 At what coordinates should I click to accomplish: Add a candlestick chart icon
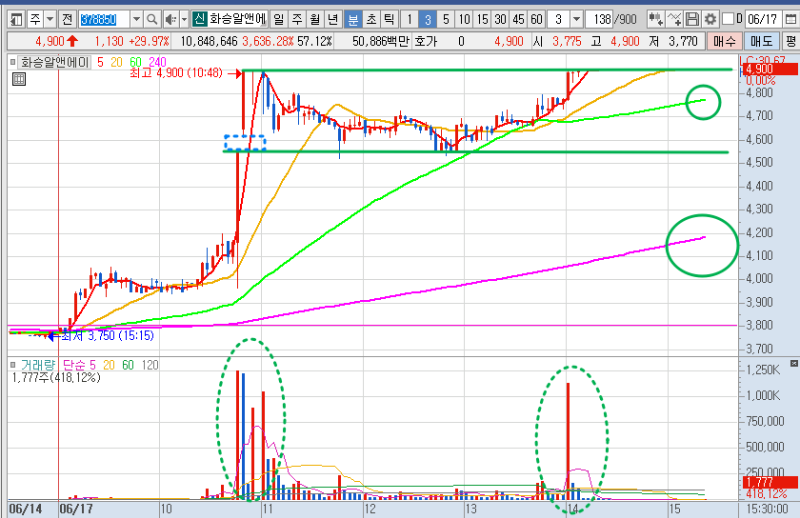(656, 19)
